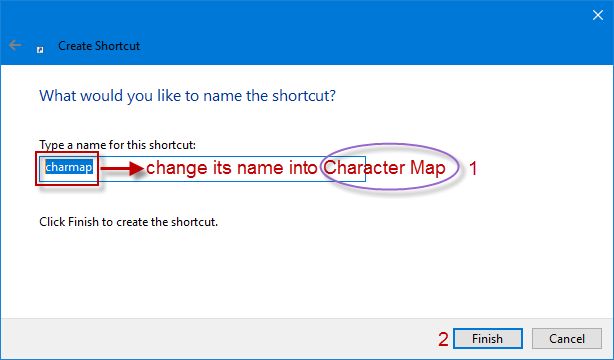Close the Create Shortcut dialog
The height and width of the screenshot is (360, 614).
click(598, 15)
